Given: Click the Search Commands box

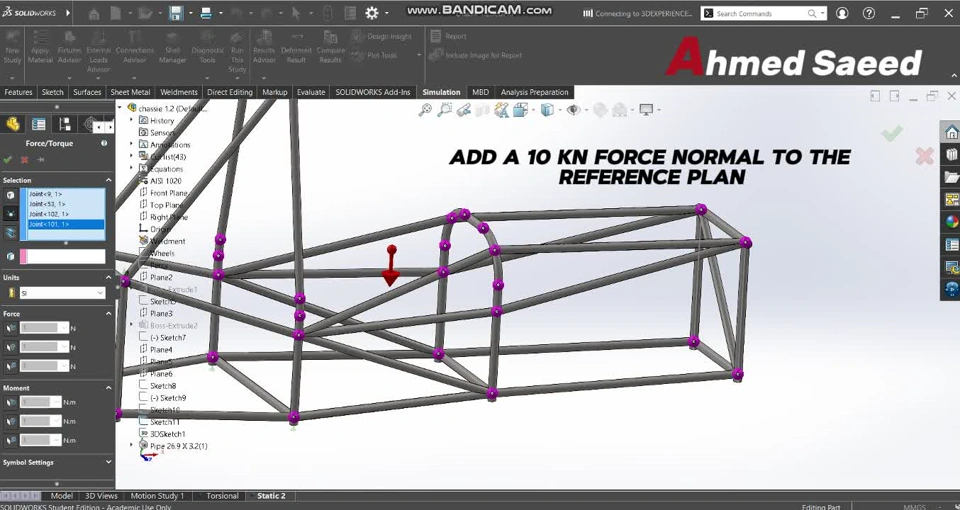Looking at the screenshot, I should pos(763,13).
